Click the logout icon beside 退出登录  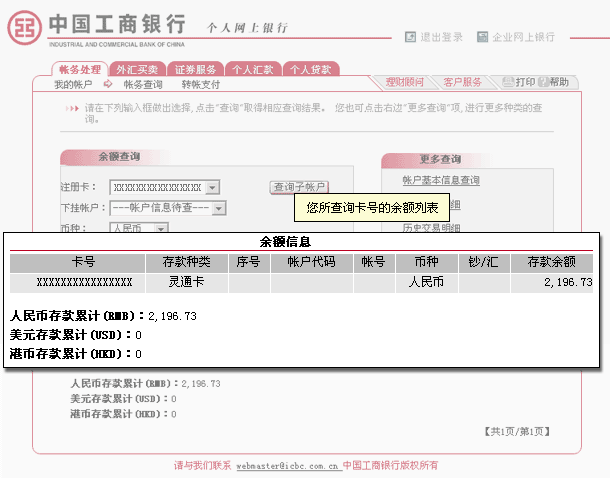(410, 37)
